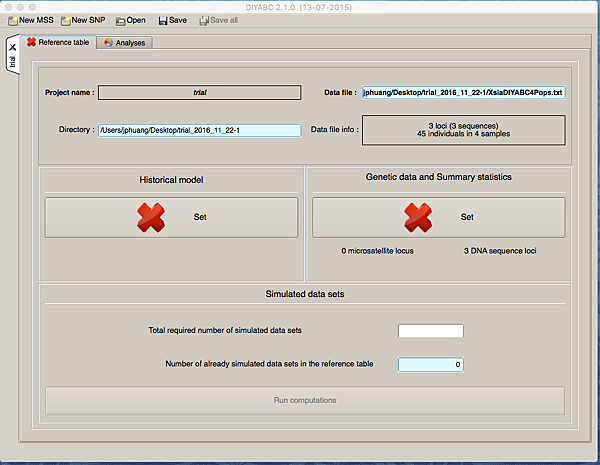
Task: Set the Historical model
Action: 171,217
